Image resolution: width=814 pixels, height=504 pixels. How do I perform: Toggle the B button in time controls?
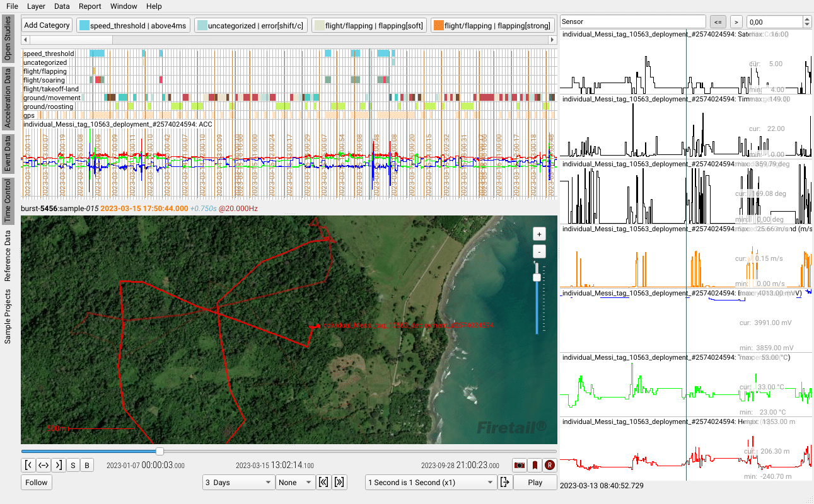click(x=86, y=466)
